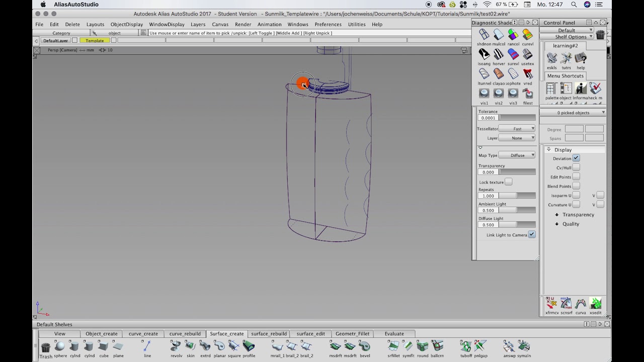The width and height of the screenshot is (644, 362).
Task: Create a sphere primitive from shelf
Action: pos(60,346)
